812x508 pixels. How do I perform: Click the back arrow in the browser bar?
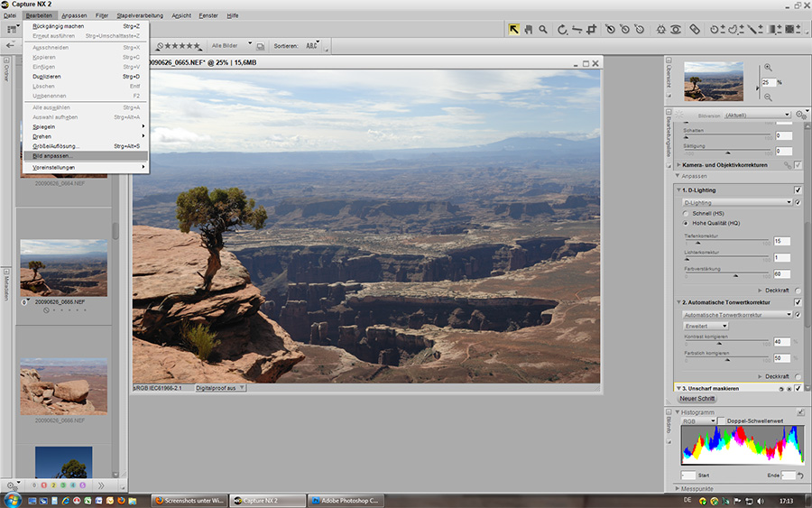(x=10, y=46)
